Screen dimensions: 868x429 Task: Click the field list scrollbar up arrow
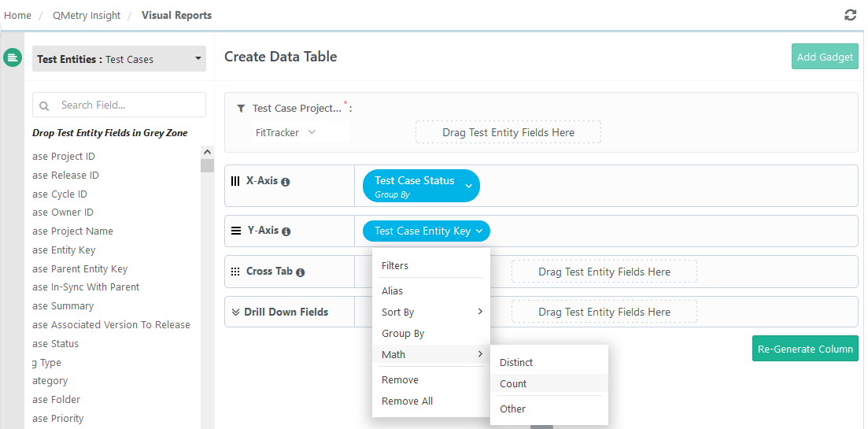[x=207, y=151]
